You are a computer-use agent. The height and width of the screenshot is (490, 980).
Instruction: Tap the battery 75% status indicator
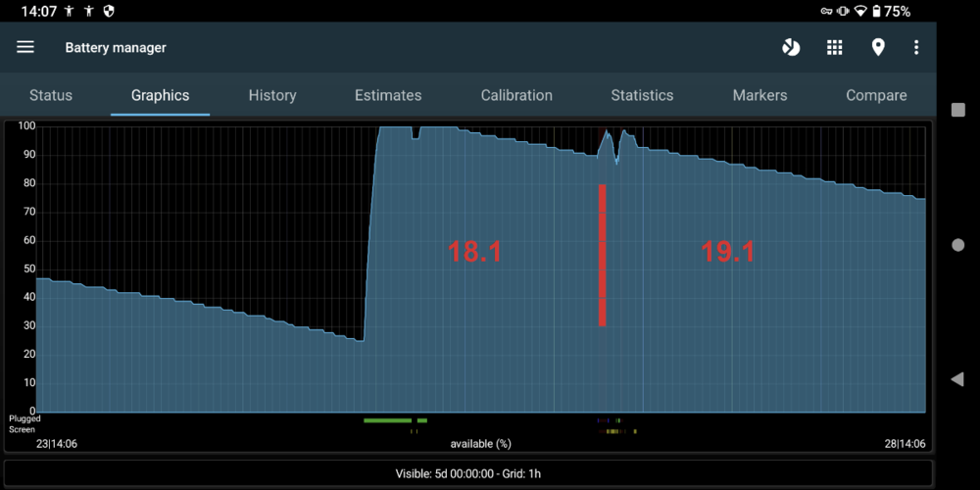(x=891, y=11)
